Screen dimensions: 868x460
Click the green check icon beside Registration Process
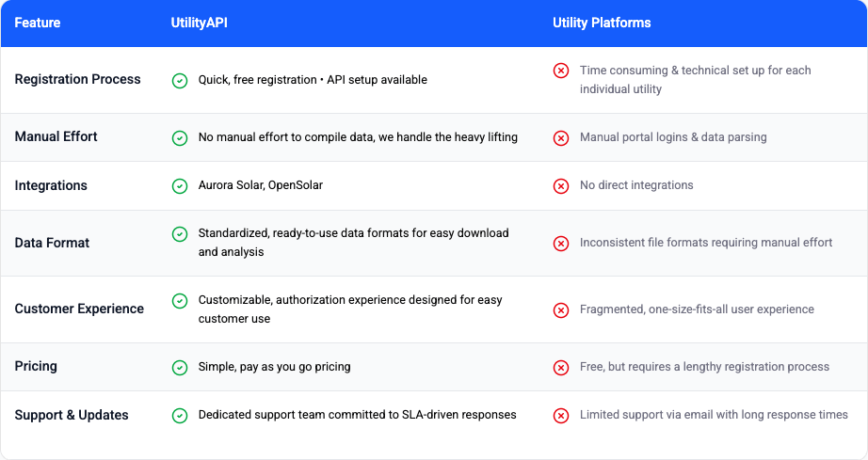179,81
